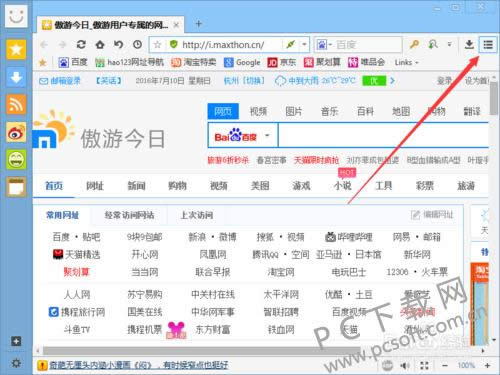Switch city with 切换 link
The image size is (500, 375).
coord(253,81)
